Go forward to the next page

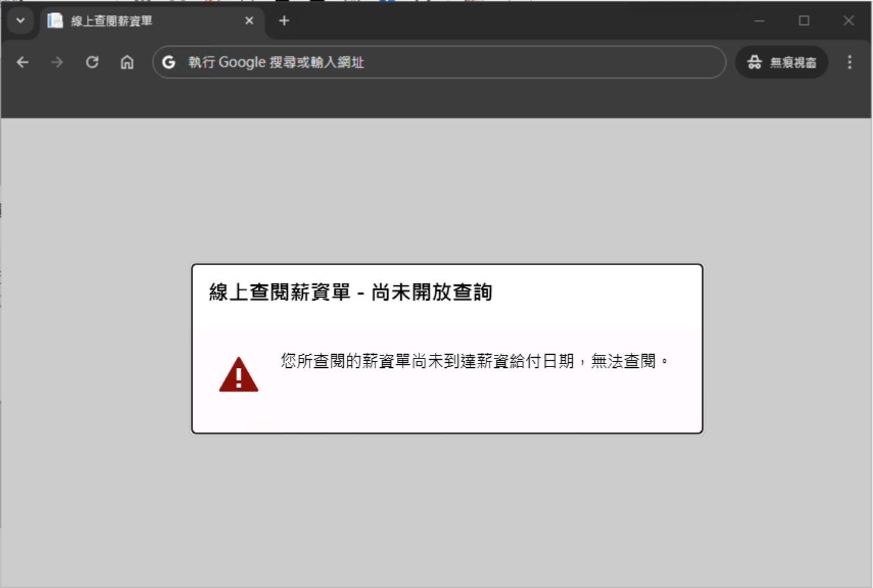click(x=57, y=62)
